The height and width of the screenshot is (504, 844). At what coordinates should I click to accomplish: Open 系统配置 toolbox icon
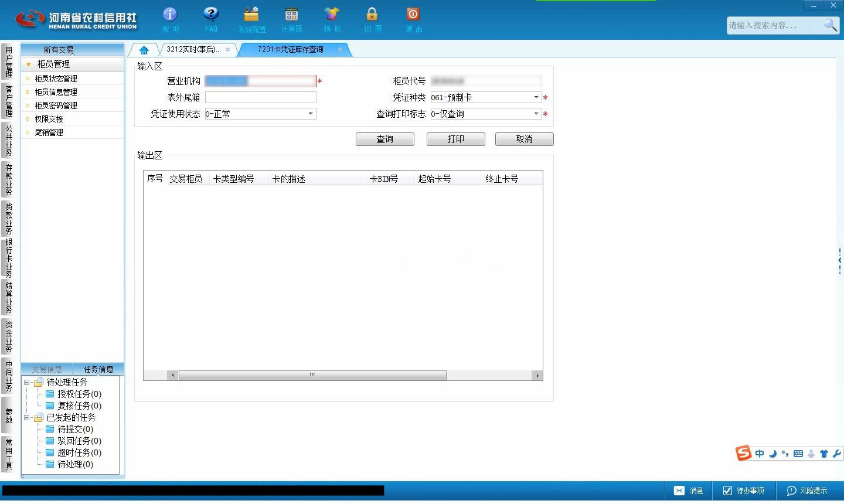[251, 14]
